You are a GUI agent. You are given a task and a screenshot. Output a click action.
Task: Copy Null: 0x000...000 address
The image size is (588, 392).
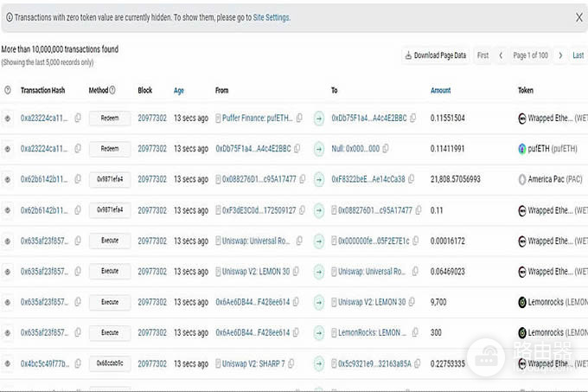(x=386, y=149)
